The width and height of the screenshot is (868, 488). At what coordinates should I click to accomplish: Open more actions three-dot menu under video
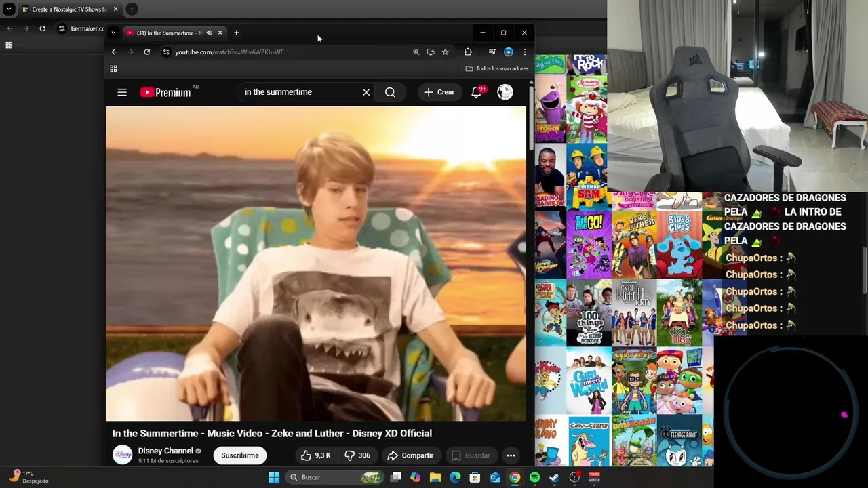click(511, 455)
